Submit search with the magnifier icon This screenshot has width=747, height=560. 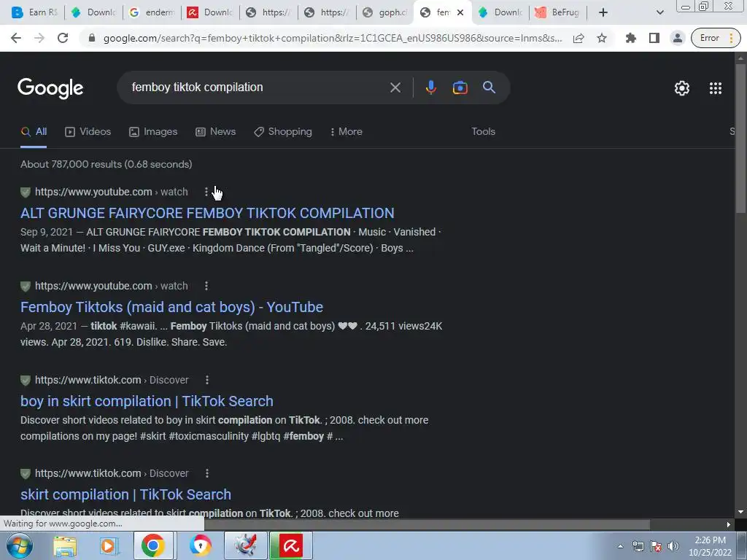pyautogui.click(x=489, y=87)
